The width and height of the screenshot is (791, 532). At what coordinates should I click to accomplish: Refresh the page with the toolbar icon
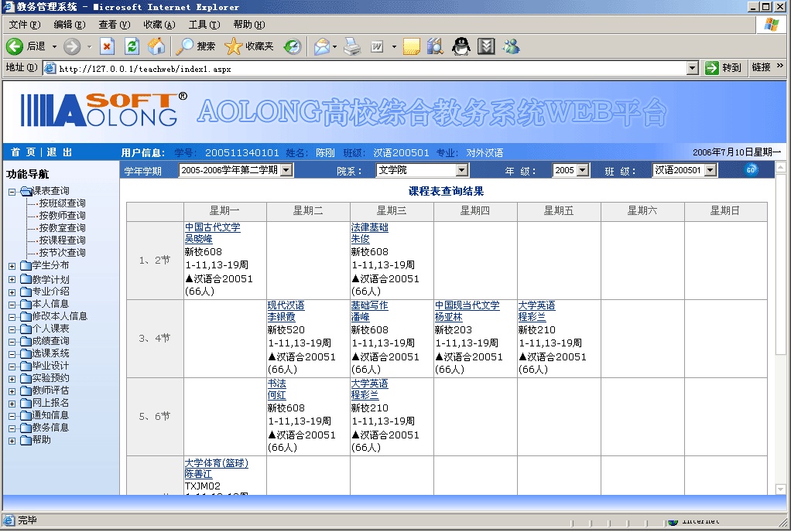pos(132,46)
